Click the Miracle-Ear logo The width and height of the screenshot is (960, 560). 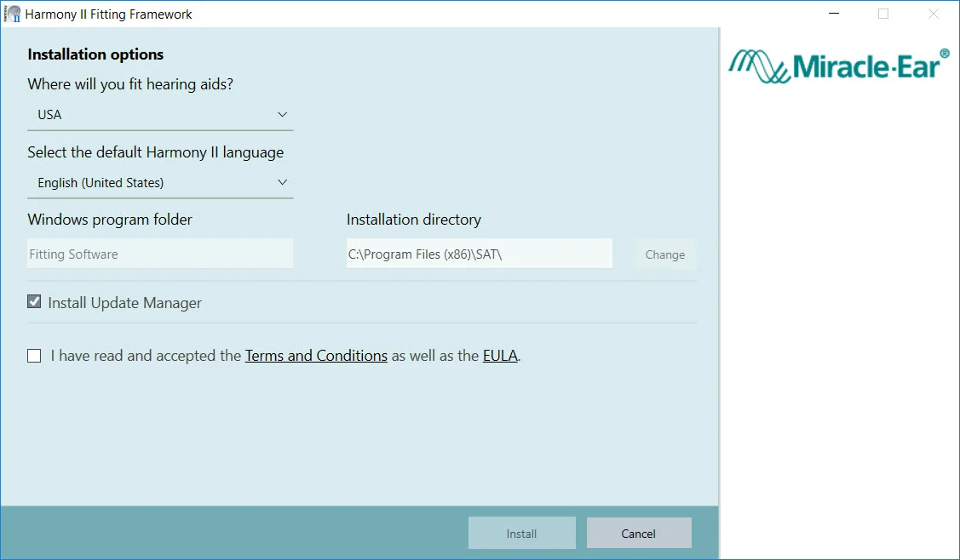839,66
